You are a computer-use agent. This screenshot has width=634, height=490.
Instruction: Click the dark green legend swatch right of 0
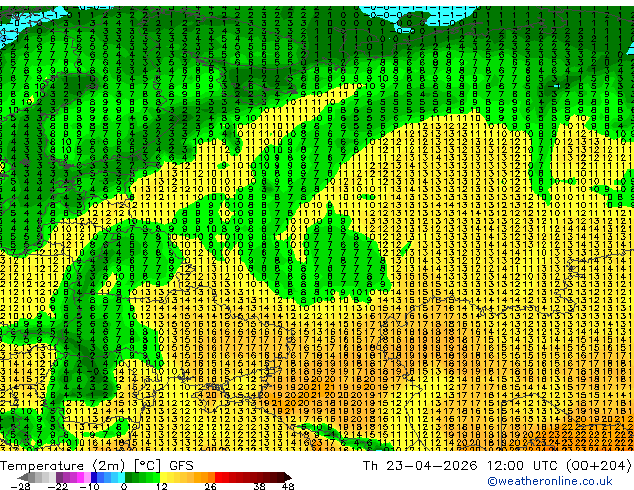(129, 477)
